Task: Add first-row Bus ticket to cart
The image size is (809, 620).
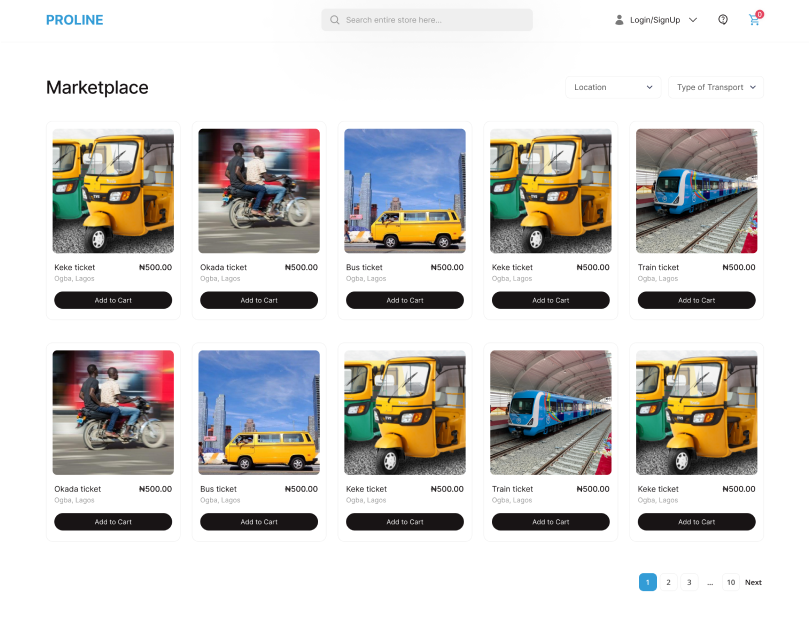Action: click(x=405, y=300)
